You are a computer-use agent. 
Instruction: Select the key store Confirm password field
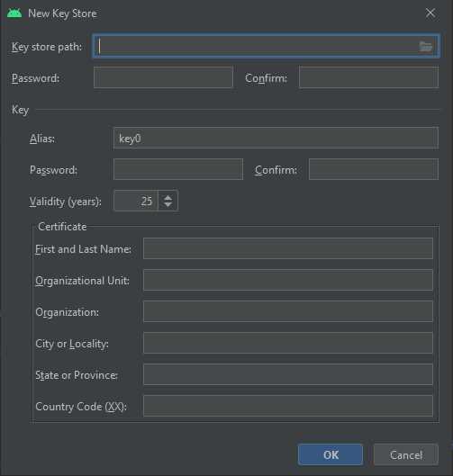coord(369,77)
